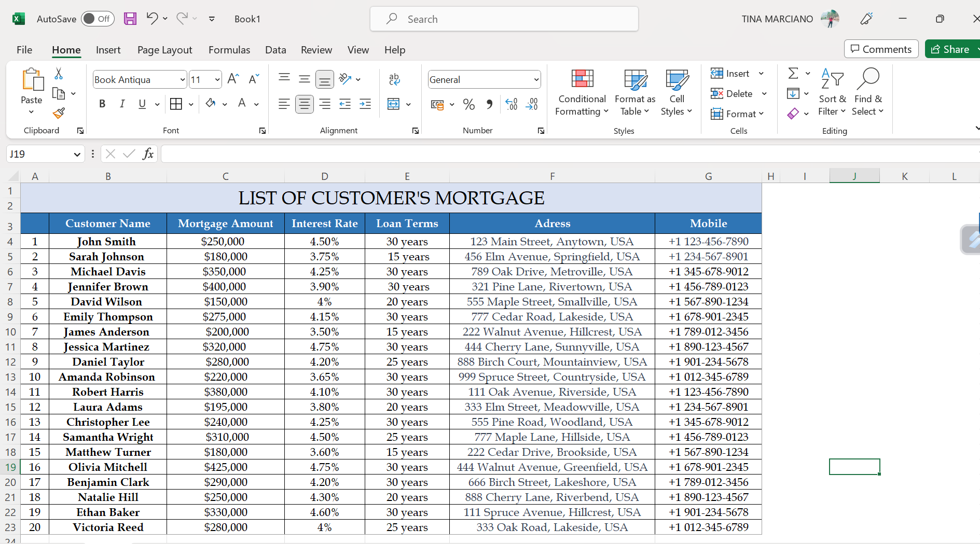The width and height of the screenshot is (980, 544).
Task: Click the Percent Style icon
Action: (468, 104)
